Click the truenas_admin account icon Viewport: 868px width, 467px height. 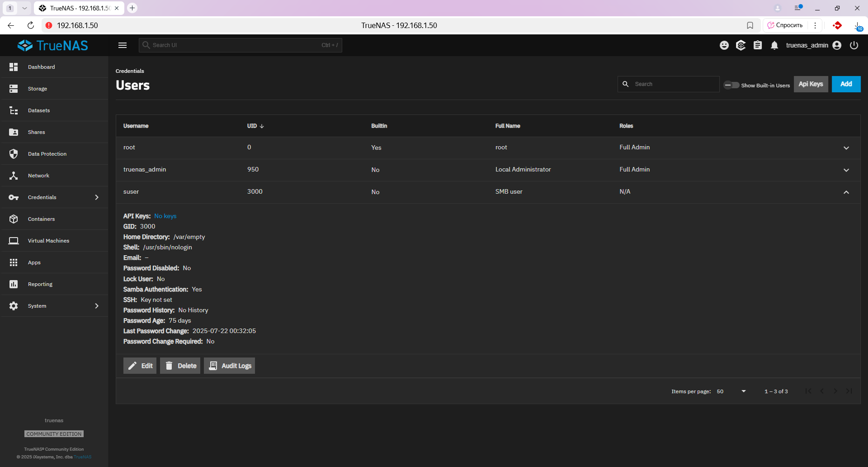click(x=837, y=45)
